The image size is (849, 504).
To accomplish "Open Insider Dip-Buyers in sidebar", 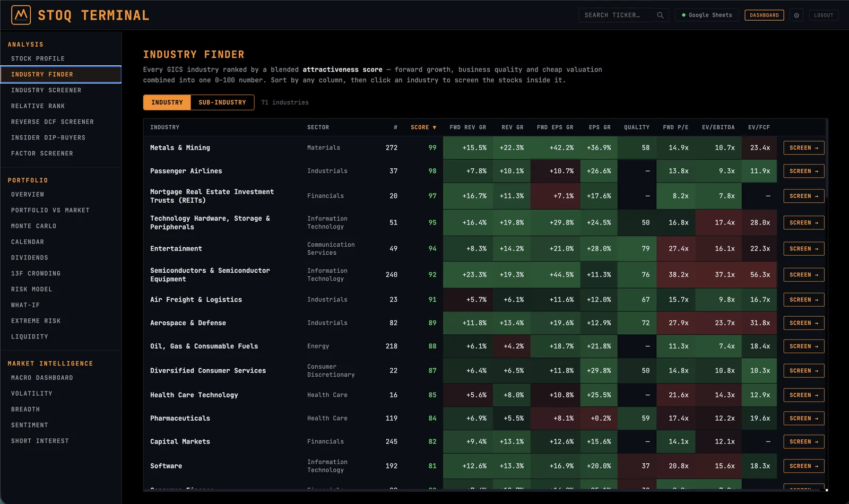I will pos(61,138).
